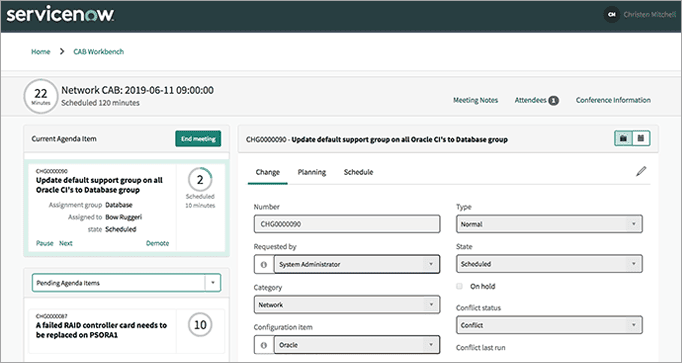
Task: Click info icon beside Oracle
Action: 264,345
